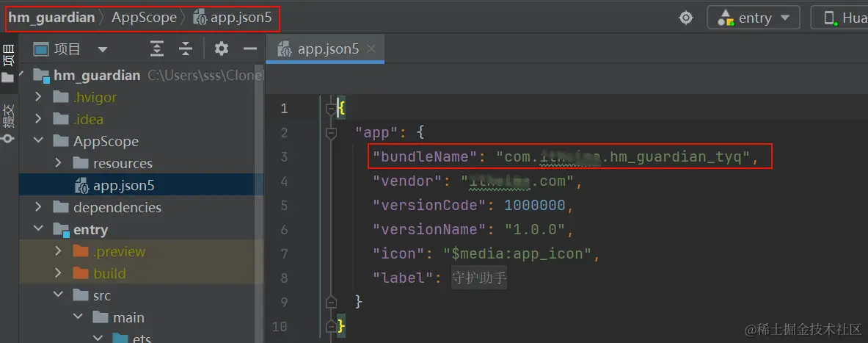Select the .hvigor folder icon
The image size is (868, 343).
pyautogui.click(x=60, y=97)
